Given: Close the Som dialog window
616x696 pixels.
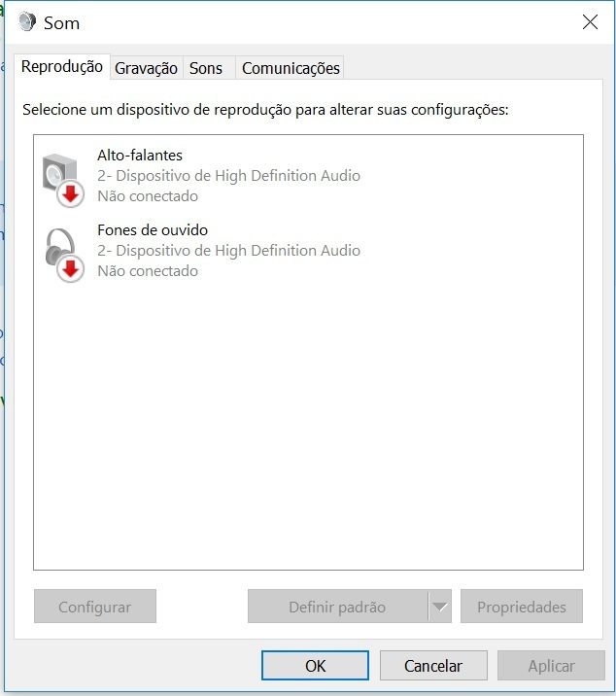Looking at the screenshot, I should (590, 21).
